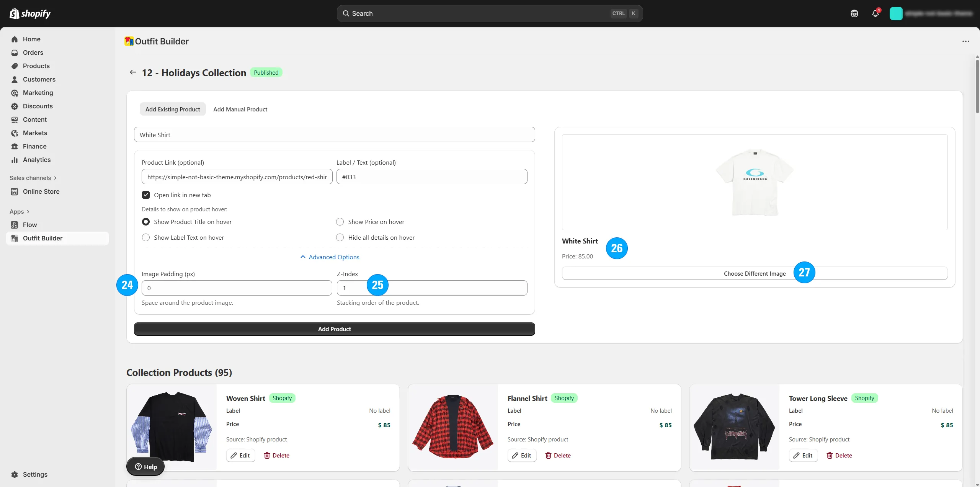This screenshot has height=487, width=980.
Task: Collapse the Advanced Options section
Action: click(x=330, y=257)
